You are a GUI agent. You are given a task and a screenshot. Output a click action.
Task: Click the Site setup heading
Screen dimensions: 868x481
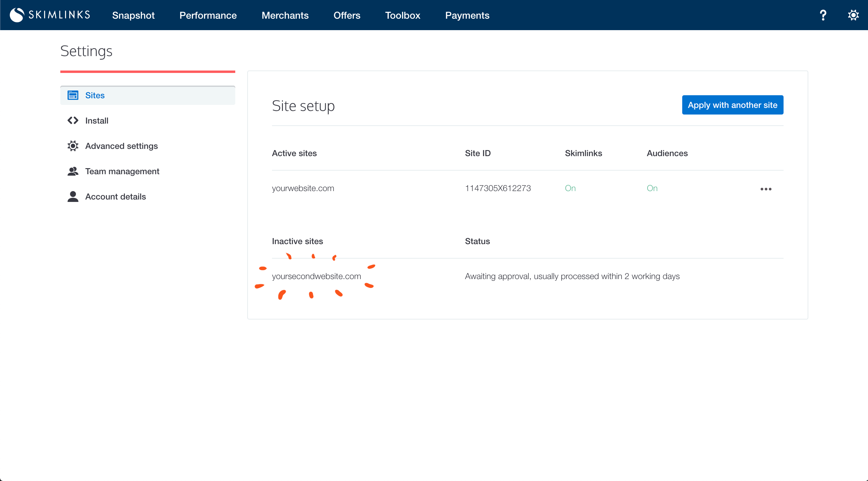pos(303,106)
